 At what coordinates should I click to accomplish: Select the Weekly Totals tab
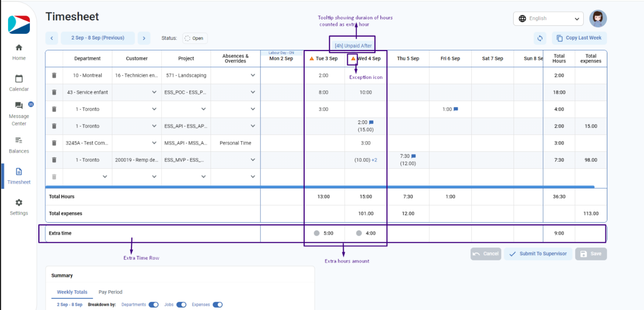coord(72,292)
